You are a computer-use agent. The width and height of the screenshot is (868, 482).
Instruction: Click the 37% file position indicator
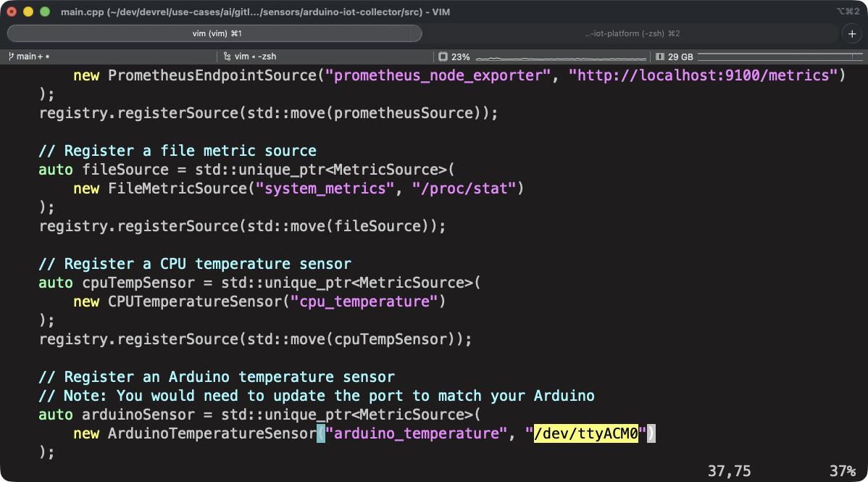pos(843,471)
